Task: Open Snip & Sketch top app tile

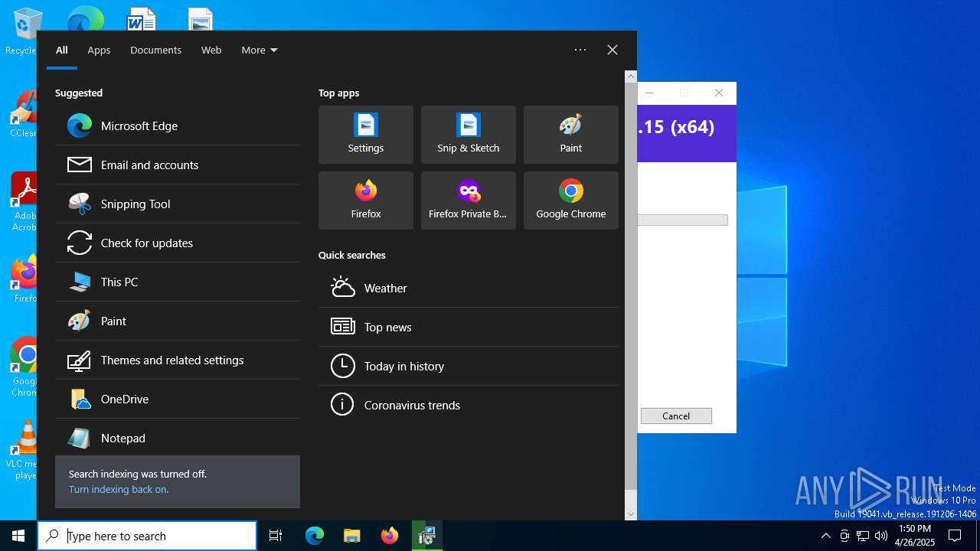Action: point(469,135)
